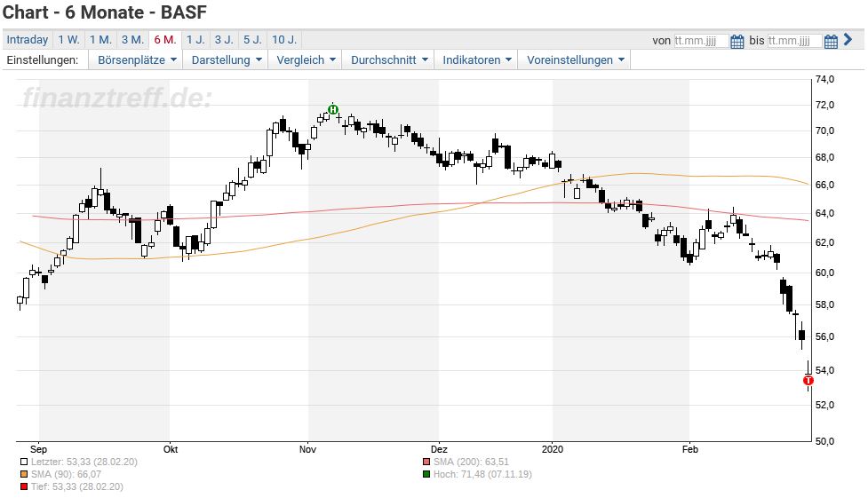Image resolution: width=868 pixels, height=498 pixels.
Task: Select the 6 M. time range tab
Action: click(x=165, y=40)
